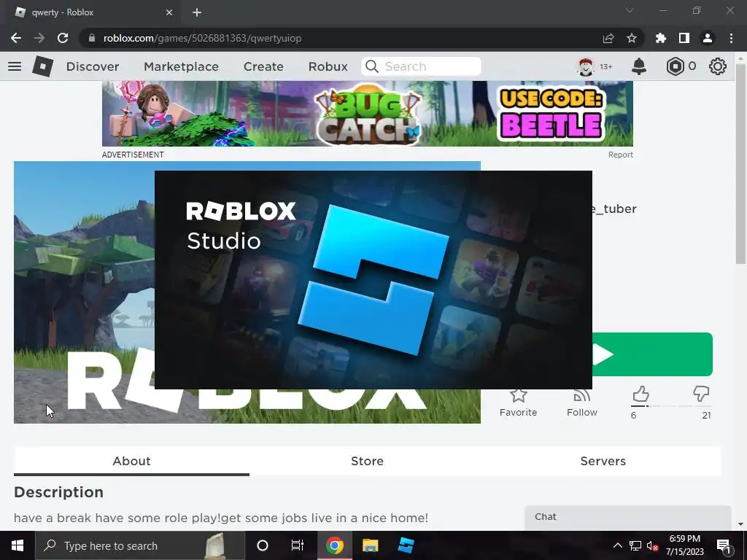This screenshot has width=747, height=560.
Task: Open Windows Task View
Action: (298, 545)
